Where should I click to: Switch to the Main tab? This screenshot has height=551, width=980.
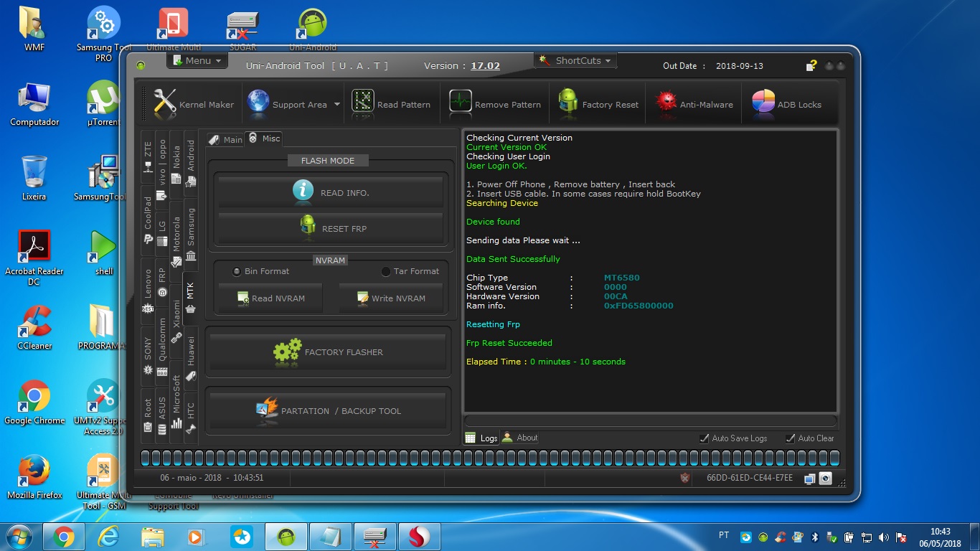pos(225,139)
